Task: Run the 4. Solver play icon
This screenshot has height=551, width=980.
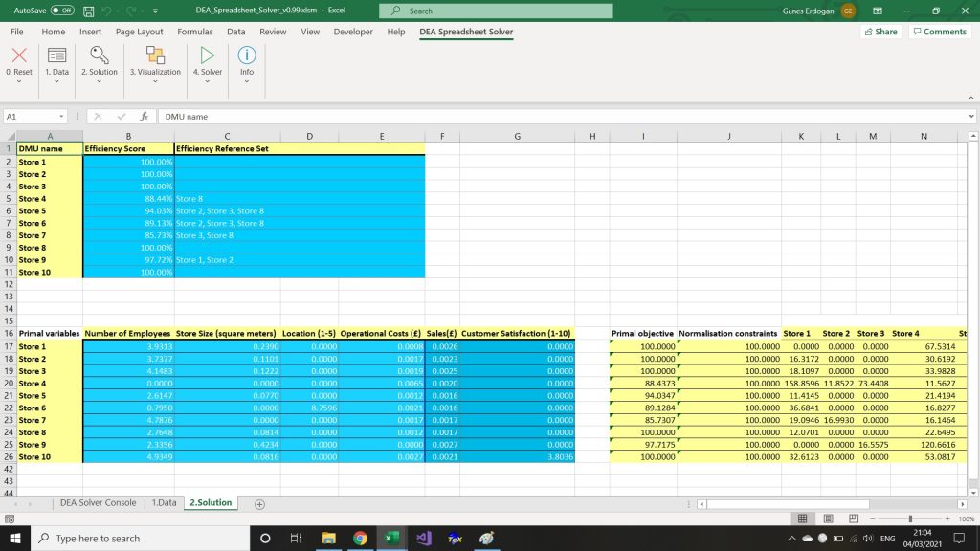Action: [207, 56]
